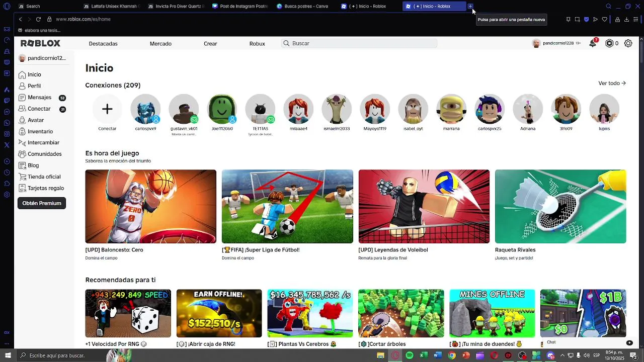Click the Conectar people icon in sidebar
Screen dimensions: 644x362
[22, 109]
